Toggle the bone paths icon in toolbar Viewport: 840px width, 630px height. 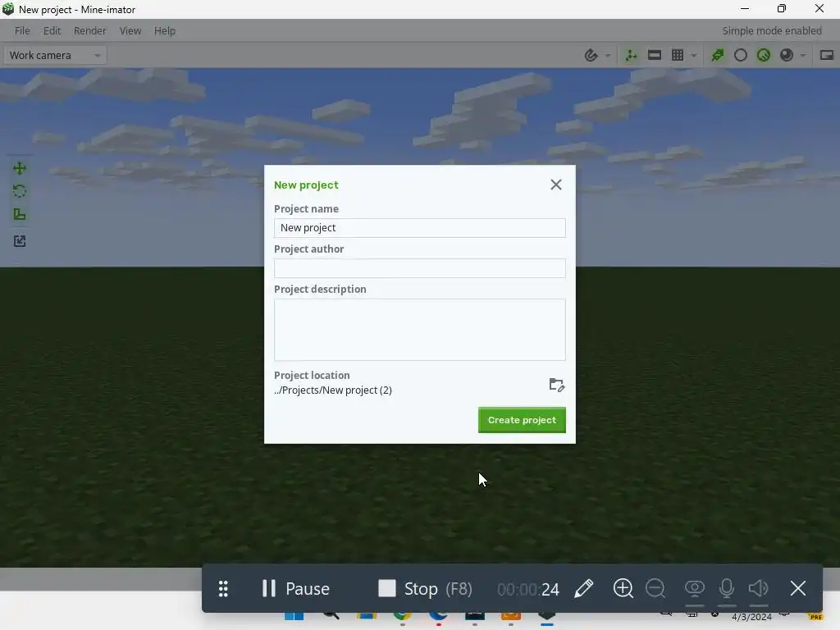pyautogui.click(x=631, y=55)
